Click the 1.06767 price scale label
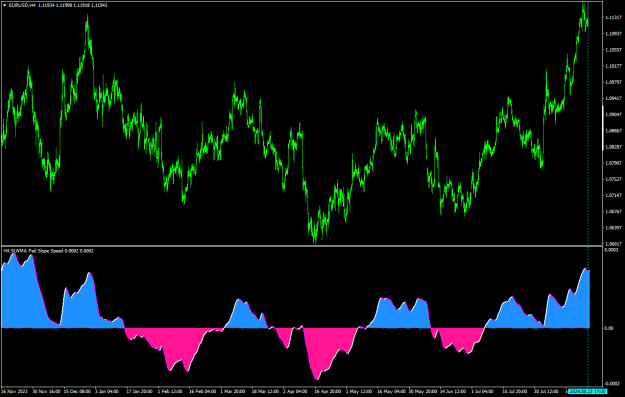 pos(613,211)
